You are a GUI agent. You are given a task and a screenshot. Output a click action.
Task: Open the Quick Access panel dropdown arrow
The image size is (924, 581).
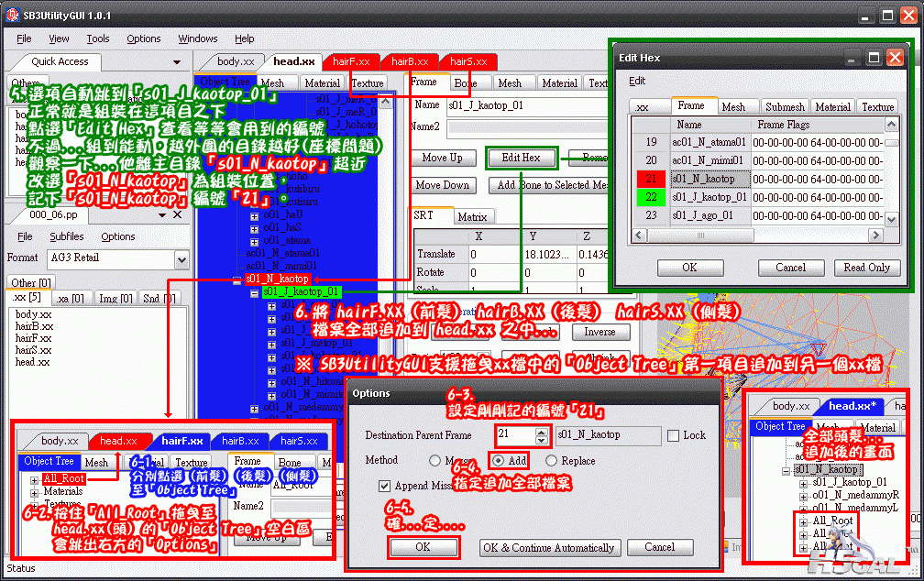[x=176, y=62]
